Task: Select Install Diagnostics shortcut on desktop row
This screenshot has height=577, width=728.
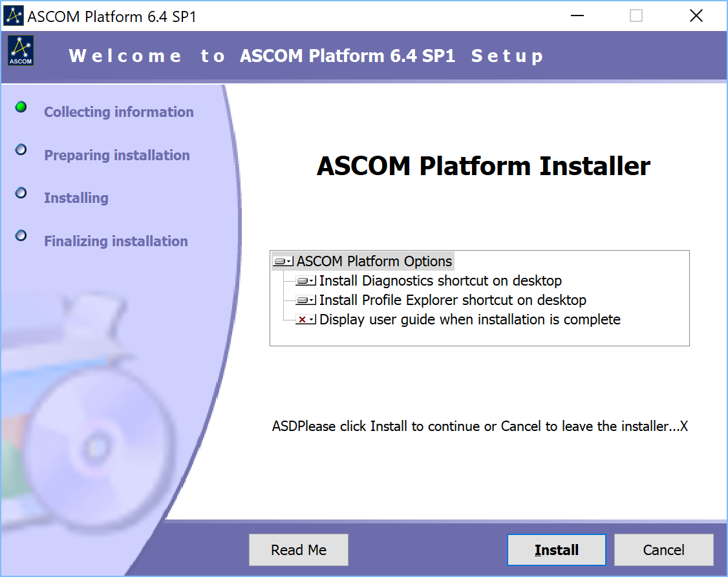Action: [440, 280]
